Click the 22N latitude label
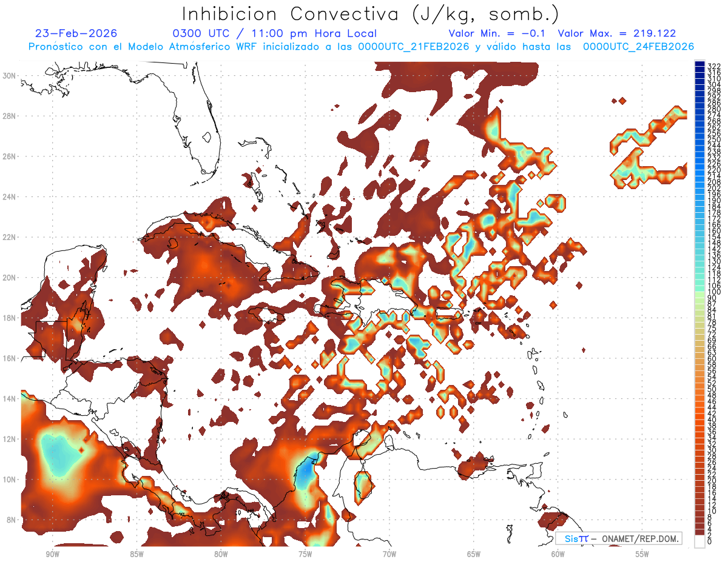Image resolution: width=728 pixels, height=562 pixels. pos(10,237)
